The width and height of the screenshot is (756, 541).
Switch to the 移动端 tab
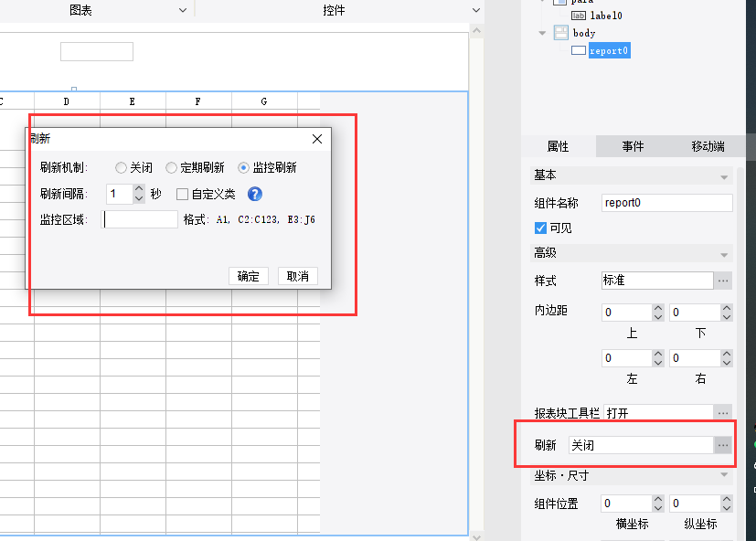708,146
